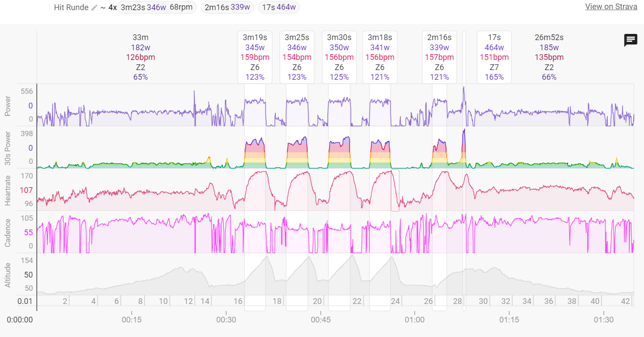Click the 17s 464w pill in the header
This screenshot has height=337, width=644.
279,7
